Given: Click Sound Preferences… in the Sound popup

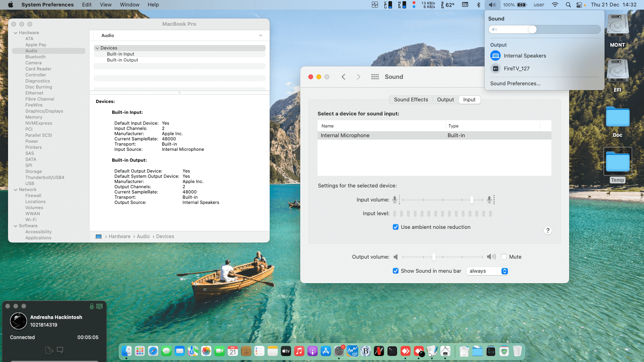Looking at the screenshot, I should point(515,84).
